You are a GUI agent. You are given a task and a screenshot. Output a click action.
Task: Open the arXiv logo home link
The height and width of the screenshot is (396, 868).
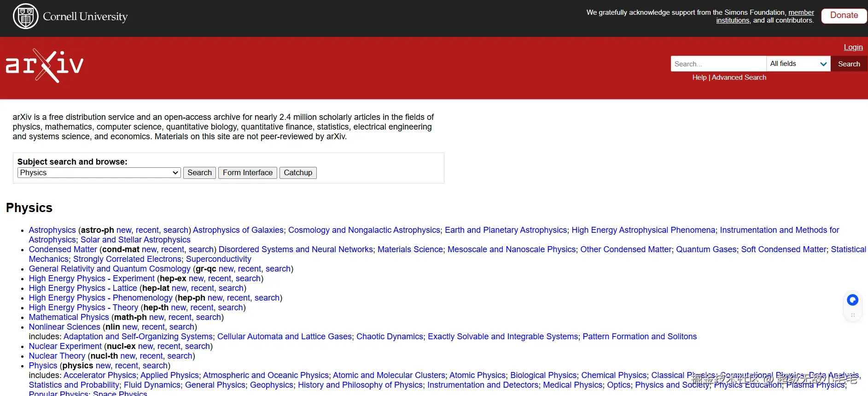44,66
